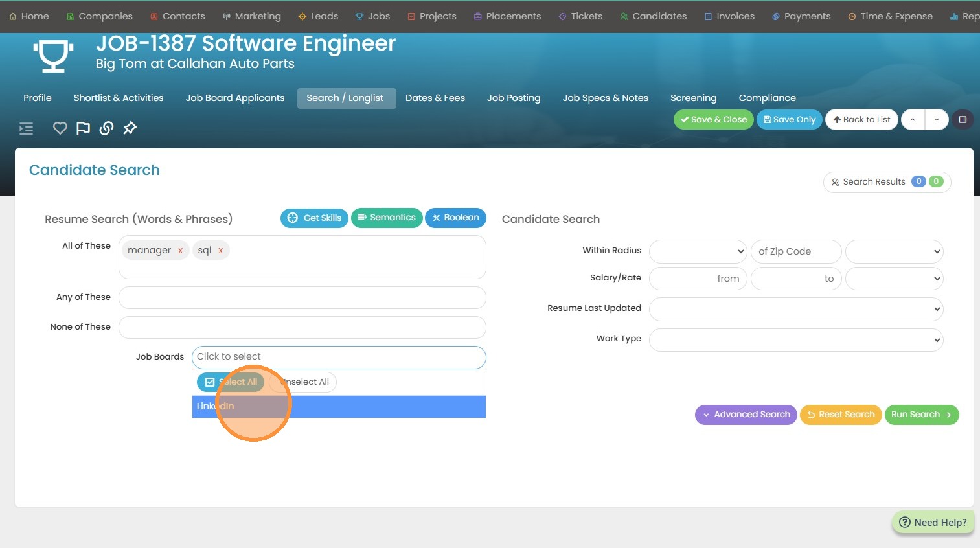Open the Companies module
The height and width of the screenshot is (548, 980).
99,16
